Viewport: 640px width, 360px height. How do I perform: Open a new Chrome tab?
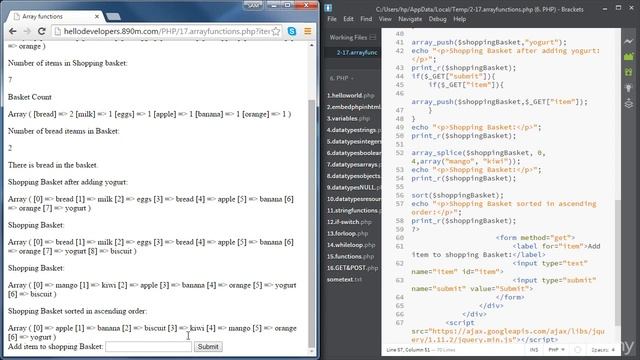113,17
